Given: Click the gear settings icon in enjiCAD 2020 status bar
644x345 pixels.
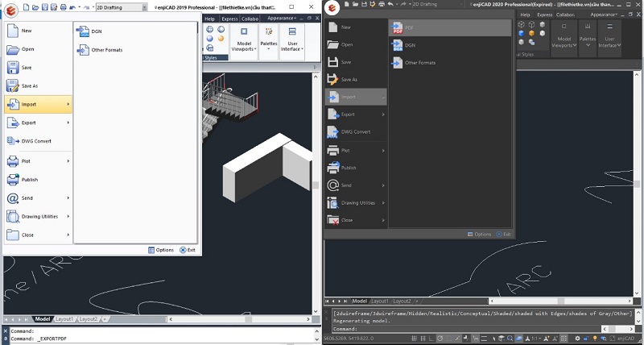Looking at the screenshot, I should click(577, 339).
